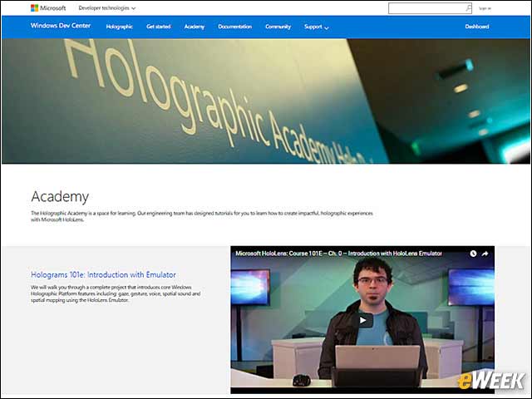Image resolution: width=532 pixels, height=399 pixels.
Task: Select the Academy nav item
Action: 194,27
